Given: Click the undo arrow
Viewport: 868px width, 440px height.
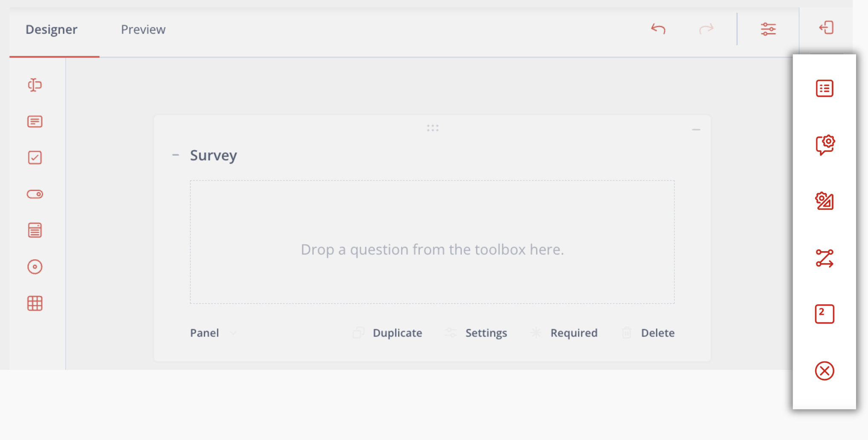Looking at the screenshot, I should click(x=658, y=29).
